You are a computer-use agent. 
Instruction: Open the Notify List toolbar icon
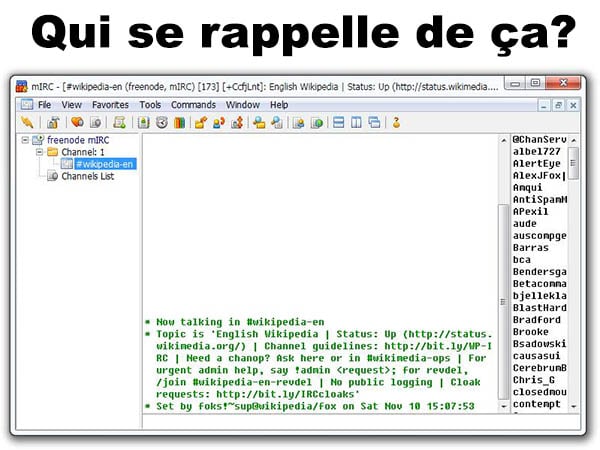click(298, 122)
